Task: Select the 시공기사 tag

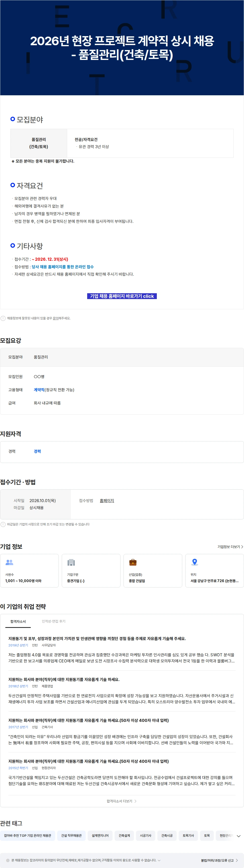Action: 146,835
